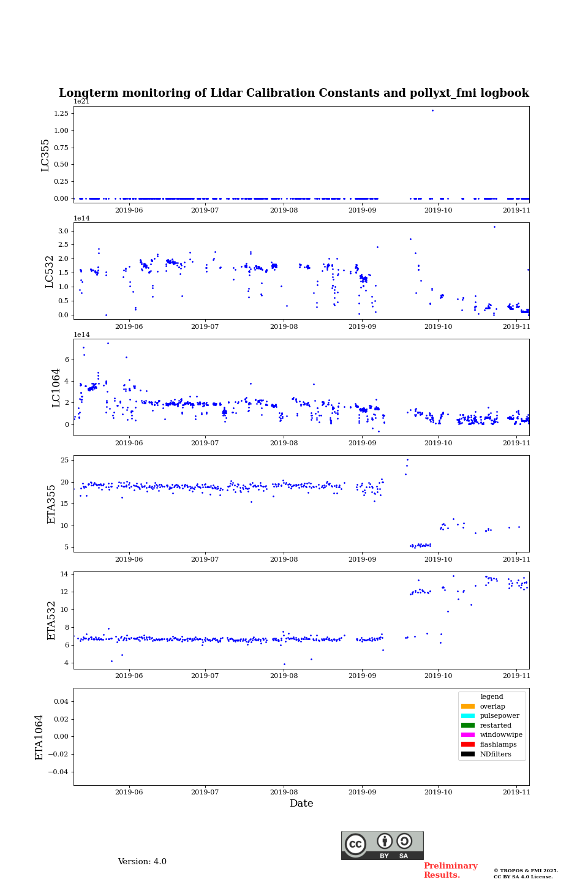Click the red flashlamps legend swatch
The height and width of the screenshot is (882, 588).
[467, 744]
